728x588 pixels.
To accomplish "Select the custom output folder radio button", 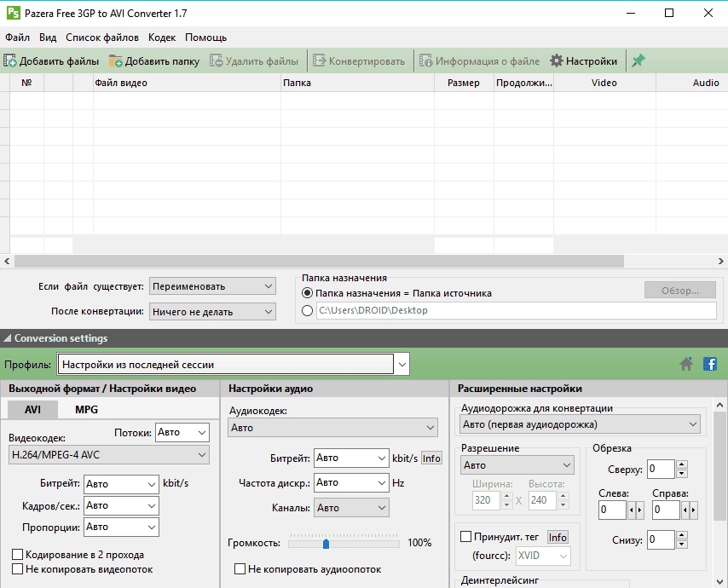I will click(307, 310).
